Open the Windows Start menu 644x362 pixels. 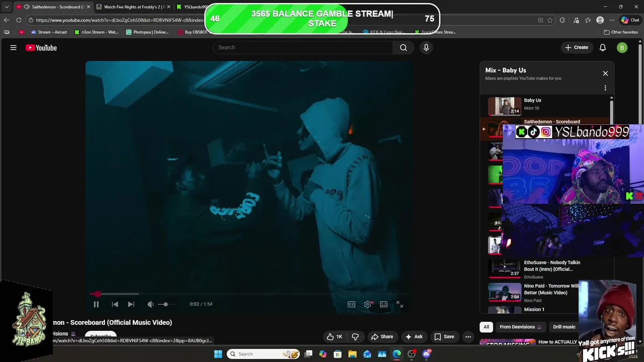[x=218, y=354]
